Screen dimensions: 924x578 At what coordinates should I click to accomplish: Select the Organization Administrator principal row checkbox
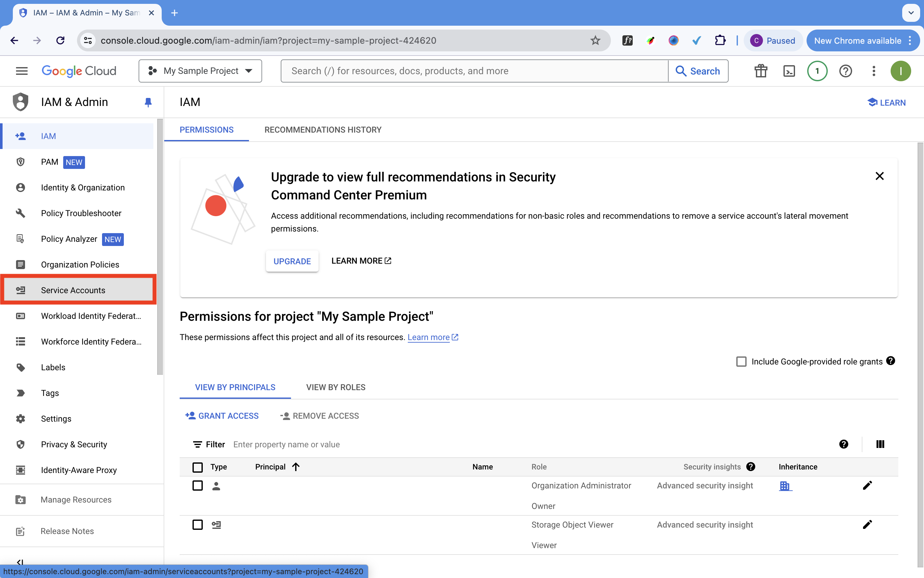(197, 486)
